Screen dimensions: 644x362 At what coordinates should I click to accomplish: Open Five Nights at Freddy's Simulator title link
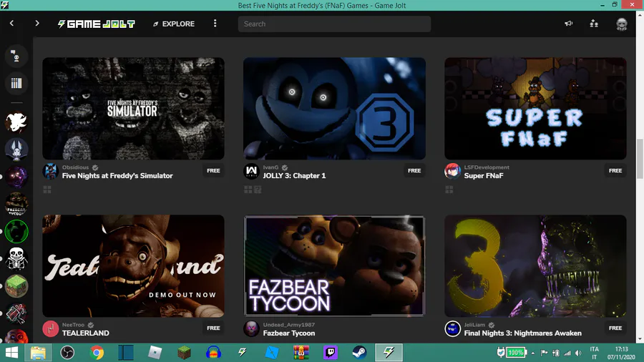pos(117,176)
